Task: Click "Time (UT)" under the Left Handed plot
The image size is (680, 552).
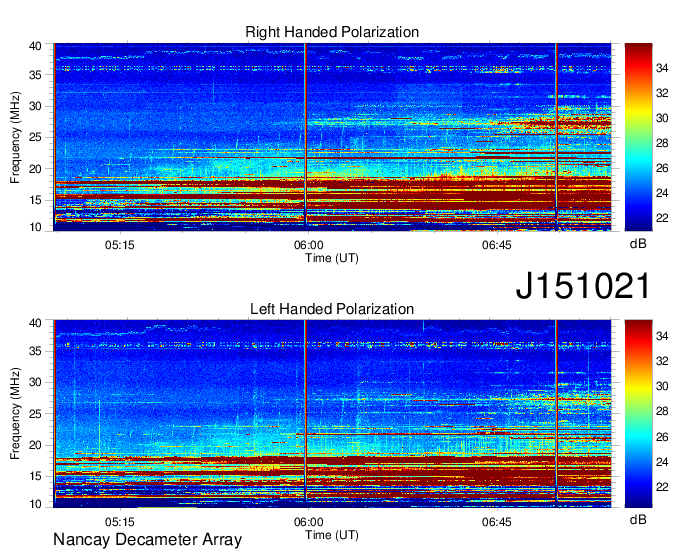Action: 332,535
